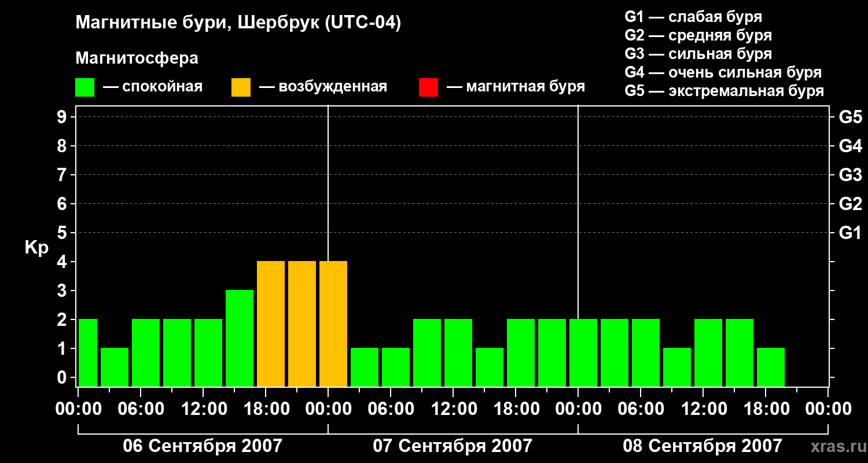Select the tallest orange bar at 18:00 on 06 September
This screenshot has width=868, height=463.
[x=271, y=324]
